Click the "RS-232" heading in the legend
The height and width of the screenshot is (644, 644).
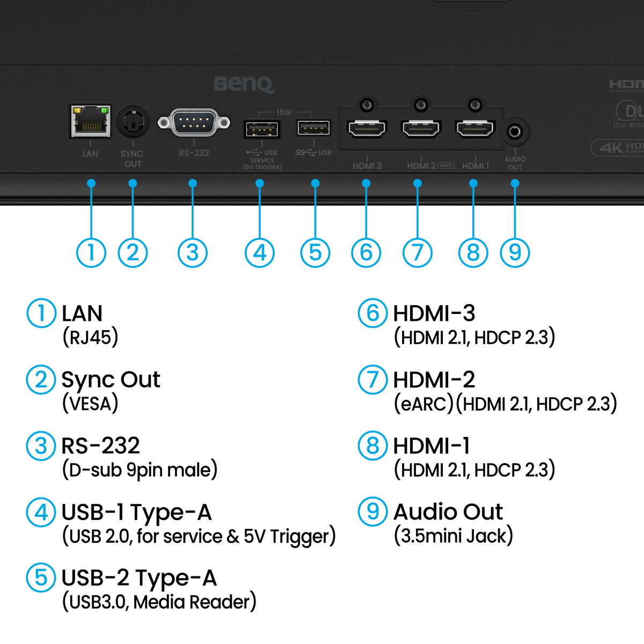pos(101,446)
